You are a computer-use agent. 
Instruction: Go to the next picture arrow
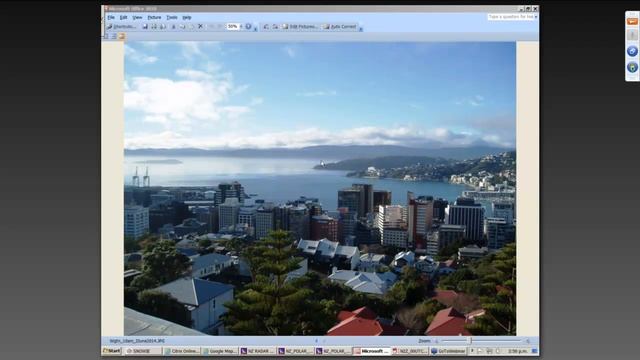click(324, 340)
